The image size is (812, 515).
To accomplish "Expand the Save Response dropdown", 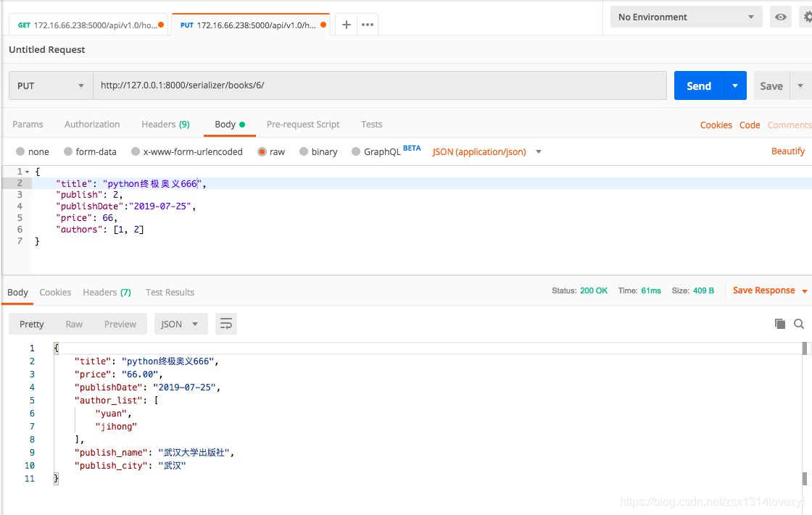I will click(x=804, y=291).
